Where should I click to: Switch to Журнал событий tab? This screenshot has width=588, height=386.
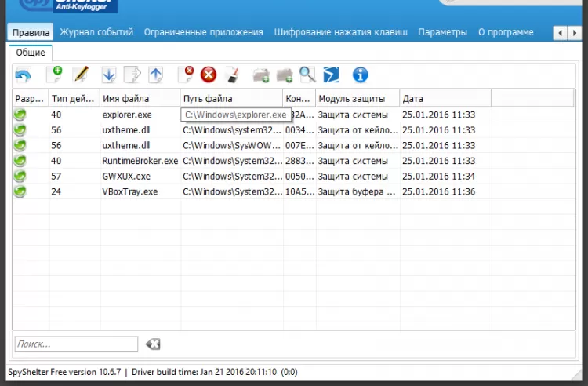pyautogui.click(x=96, y=32)
